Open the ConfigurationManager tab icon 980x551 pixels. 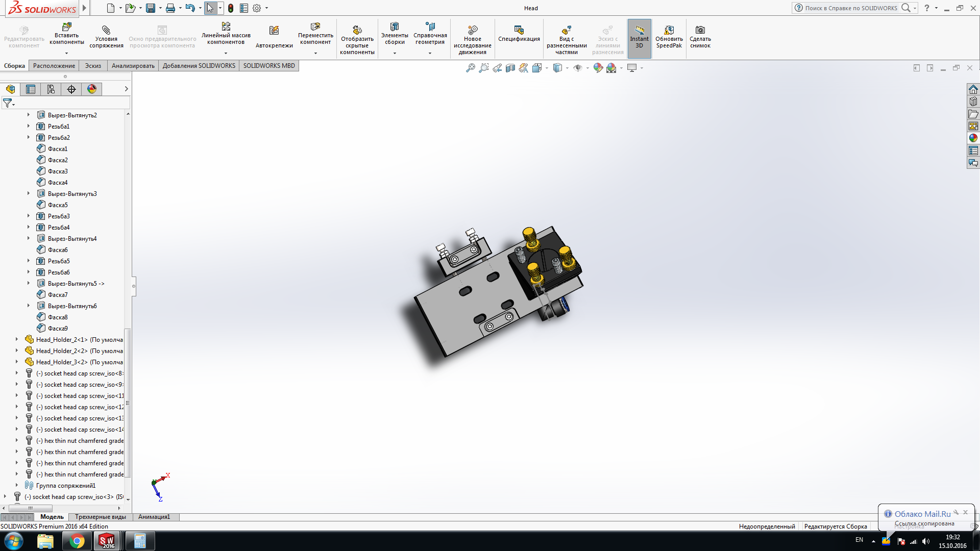click(x=51, y=89)
